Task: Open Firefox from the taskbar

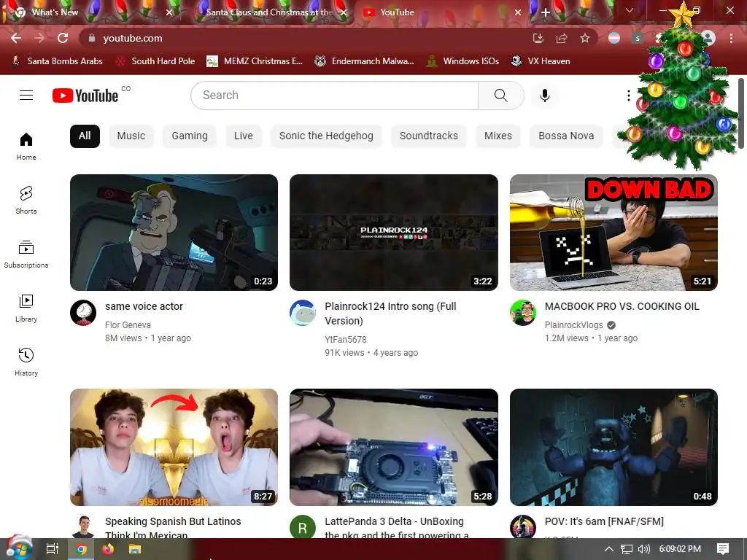Action: click(x=108, y=549)
